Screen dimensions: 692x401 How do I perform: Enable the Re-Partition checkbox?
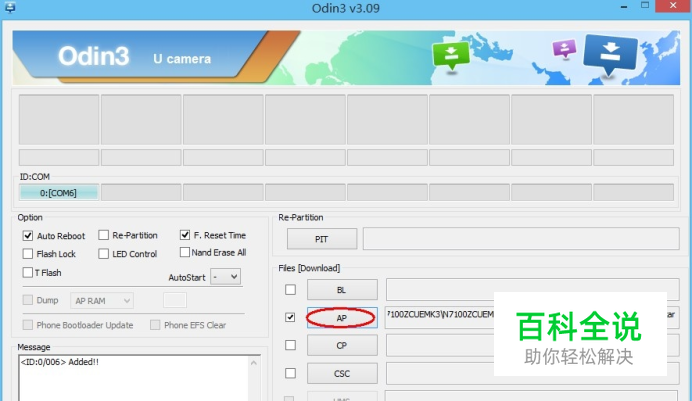click(x=103, y=235)
